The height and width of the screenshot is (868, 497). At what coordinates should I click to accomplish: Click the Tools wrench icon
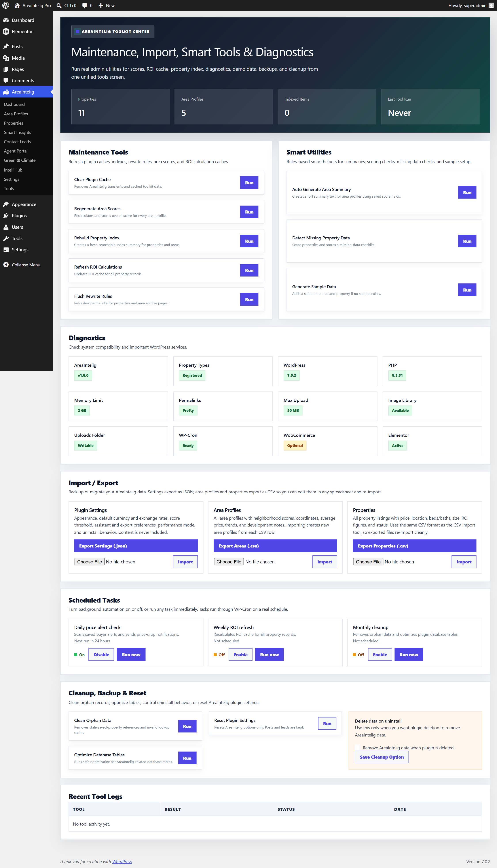point(6,238)
